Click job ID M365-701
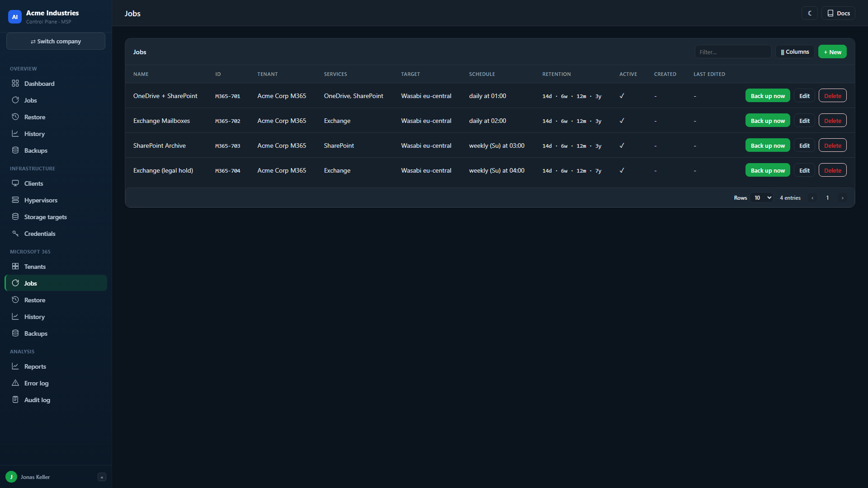 (x=227, y=96)
